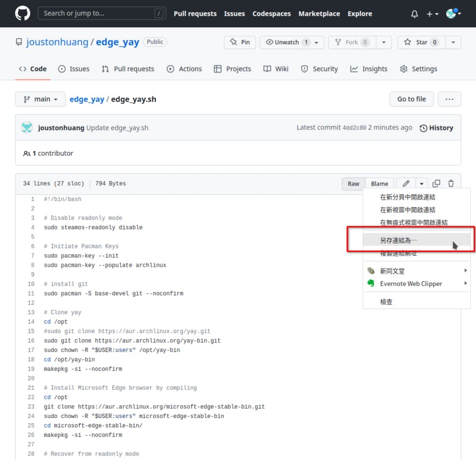The height and width of the screenshot is (460, 476).
Task: Select line number 4
Action: 32,228
